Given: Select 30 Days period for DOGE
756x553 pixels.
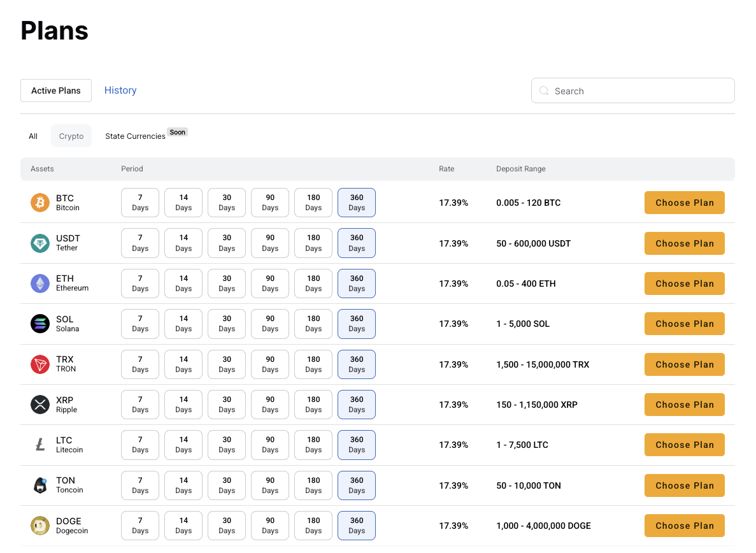Looking at the screenshot, I should pyautogui.click(x=227, y=526).
